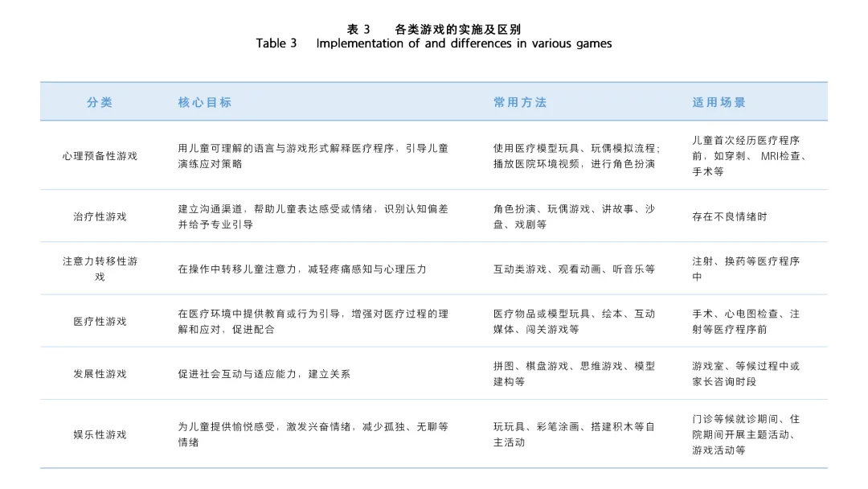868x489 pixels.
Task: Click the method cell beginning 拼图、棋盘游戏
Action: coord(574,374)
